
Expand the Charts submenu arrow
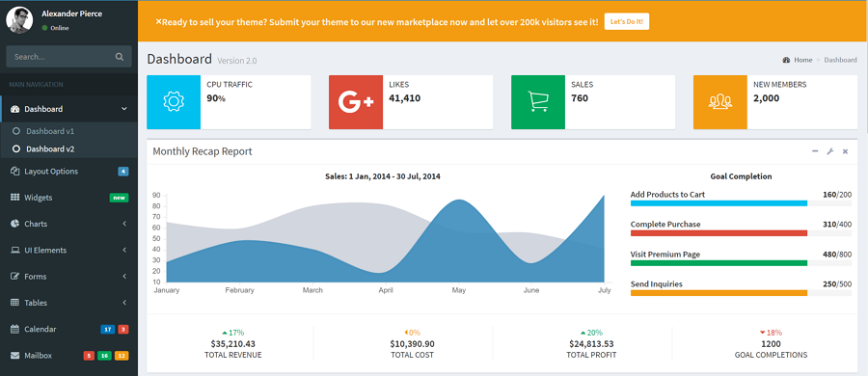[x=124, y=224]
